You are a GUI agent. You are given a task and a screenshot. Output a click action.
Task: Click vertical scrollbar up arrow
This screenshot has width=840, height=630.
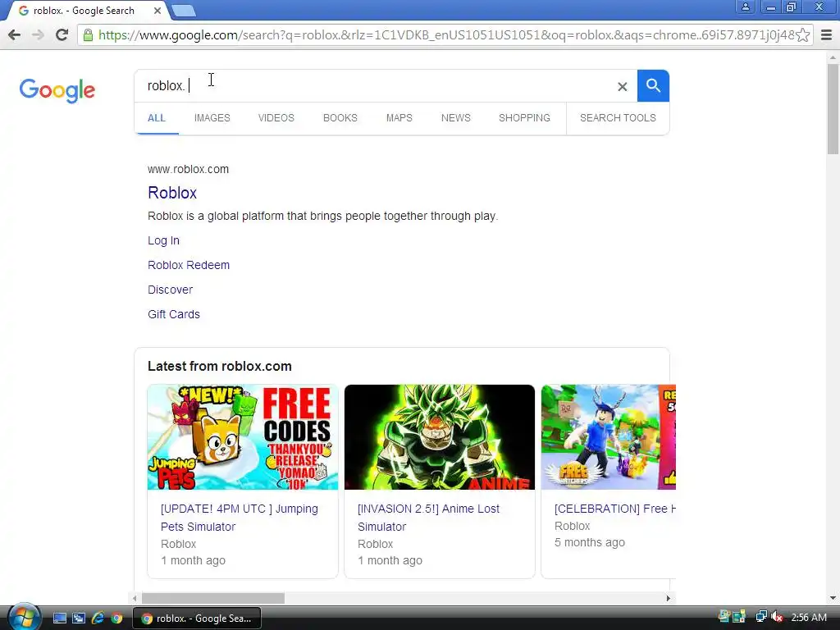[833, 57]
